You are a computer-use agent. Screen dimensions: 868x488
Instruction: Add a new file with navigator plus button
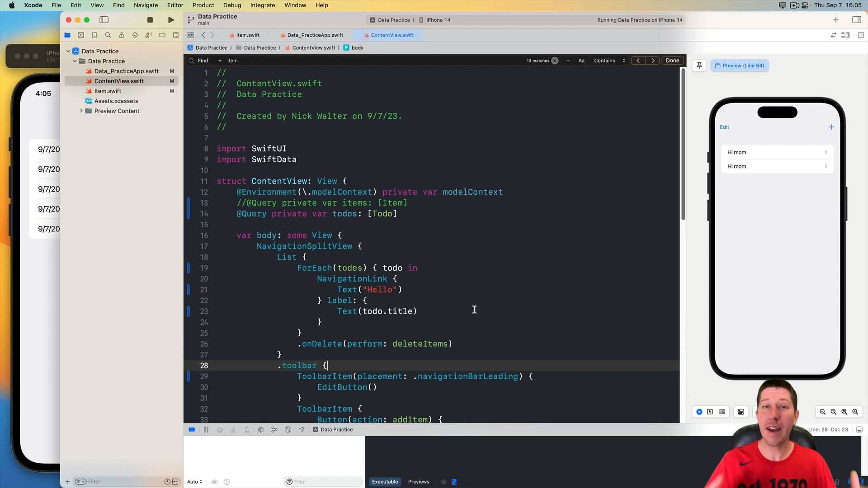click(68, 482)
